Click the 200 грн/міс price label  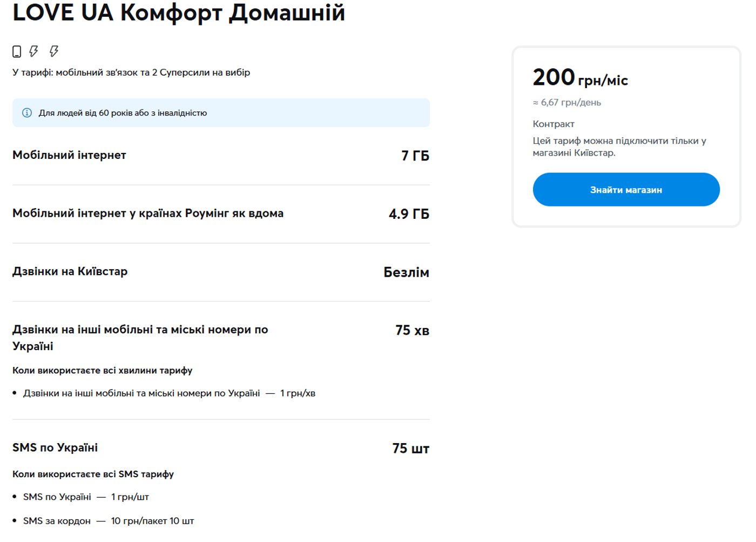(x=581, y=77)
